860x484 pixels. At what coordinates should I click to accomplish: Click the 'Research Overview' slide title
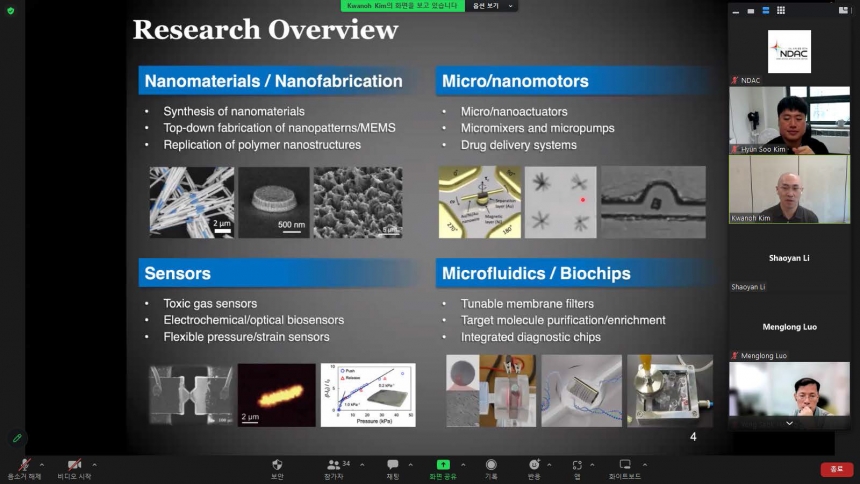coord(265,30)
